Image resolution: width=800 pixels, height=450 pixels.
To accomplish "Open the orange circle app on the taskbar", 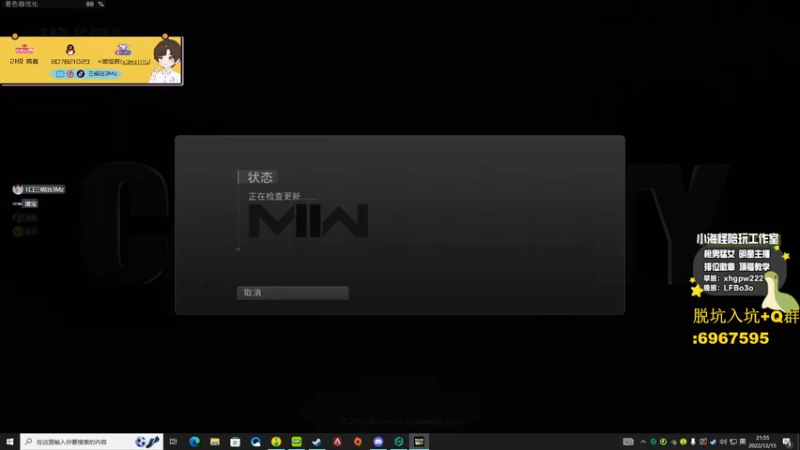I will coord(358,441).
